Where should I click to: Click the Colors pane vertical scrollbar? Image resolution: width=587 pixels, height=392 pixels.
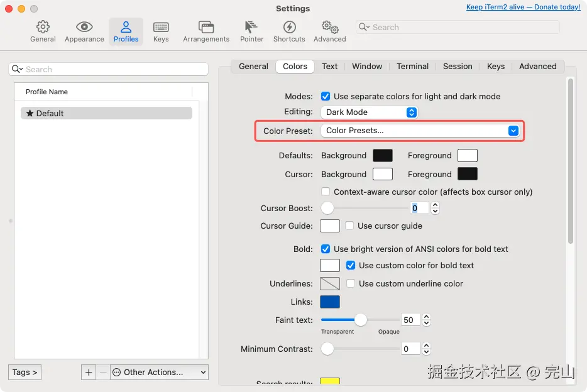570,161
